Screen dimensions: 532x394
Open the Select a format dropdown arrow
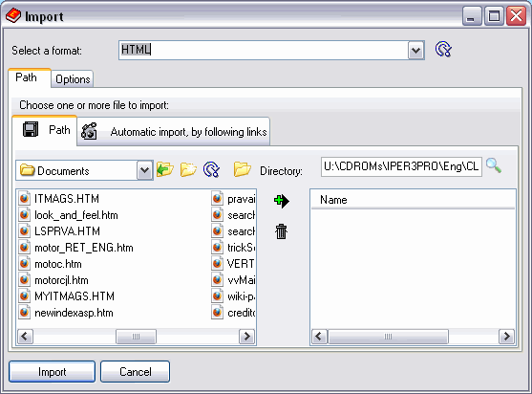(416, 51)
